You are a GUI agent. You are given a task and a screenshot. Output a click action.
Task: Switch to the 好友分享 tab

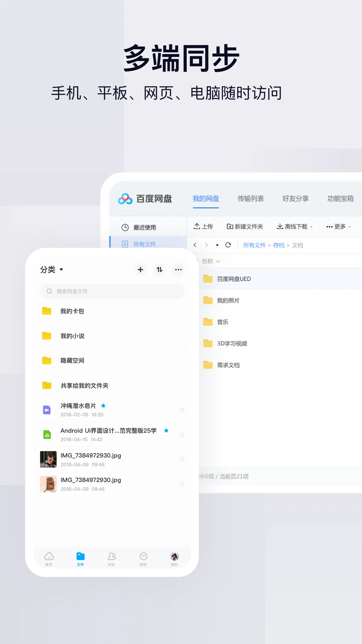(x=295, y=199)
